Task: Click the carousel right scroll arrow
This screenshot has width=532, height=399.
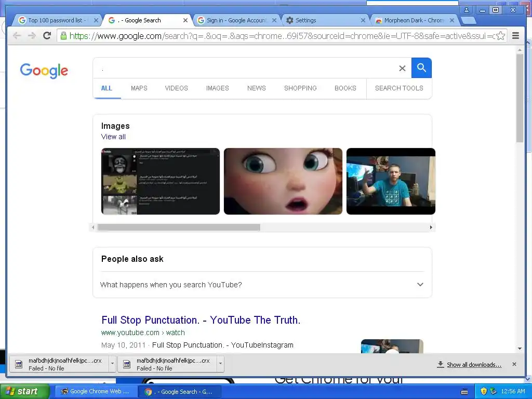Action: tap(431, 228)
